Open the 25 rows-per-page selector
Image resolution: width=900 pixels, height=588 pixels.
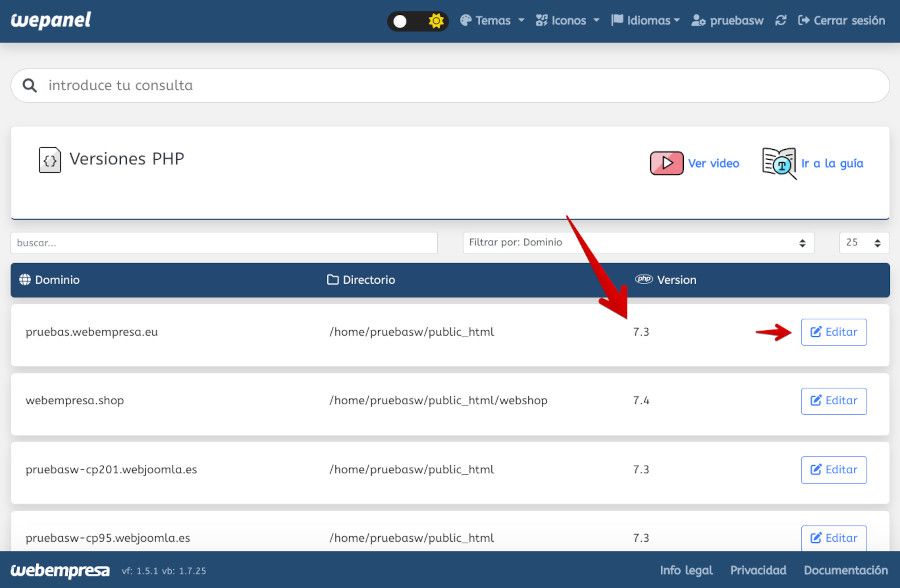pos(864,243)
